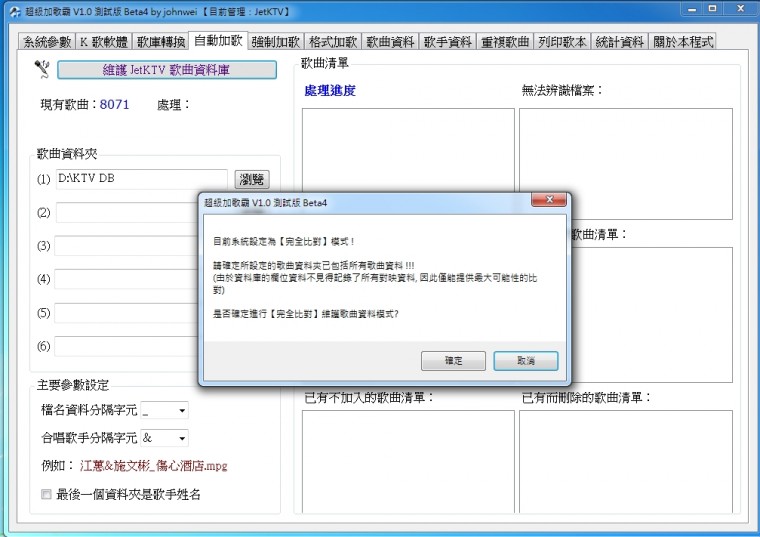Go to the 歌曲資料 tab
The height and width of the screenshot is (537, 760).
390,42
